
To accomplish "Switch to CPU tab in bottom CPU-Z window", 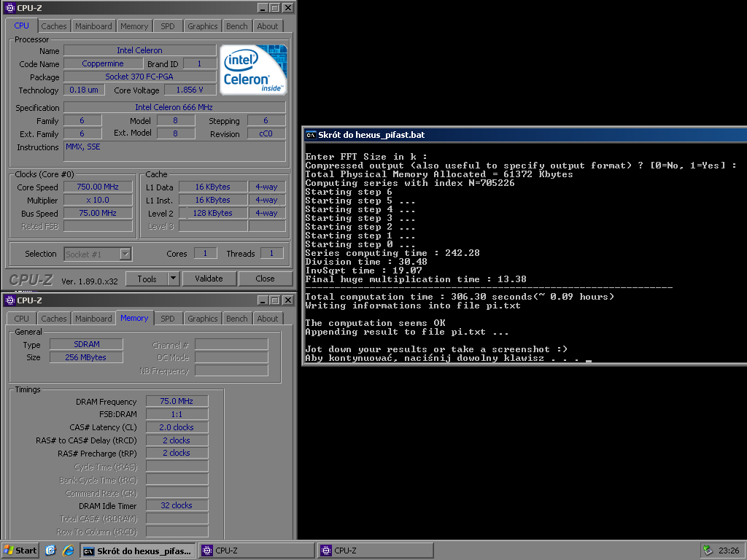I will pos(21,319).
